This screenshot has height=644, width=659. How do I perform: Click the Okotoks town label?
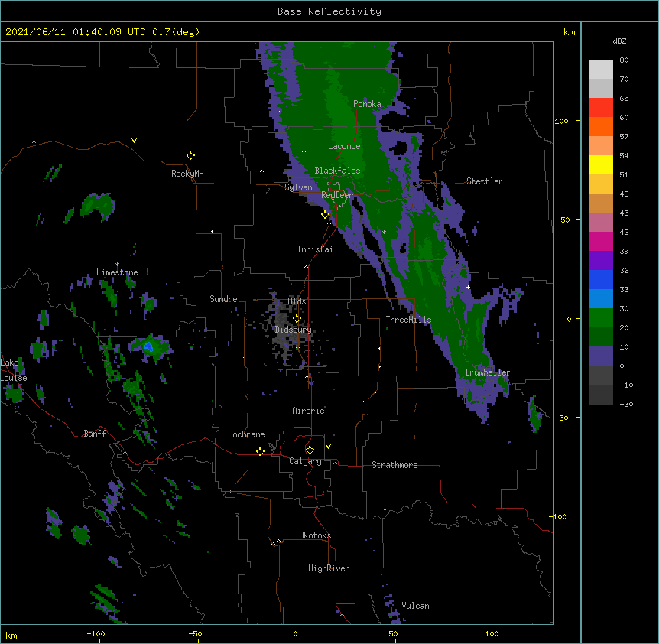point(315,535)
